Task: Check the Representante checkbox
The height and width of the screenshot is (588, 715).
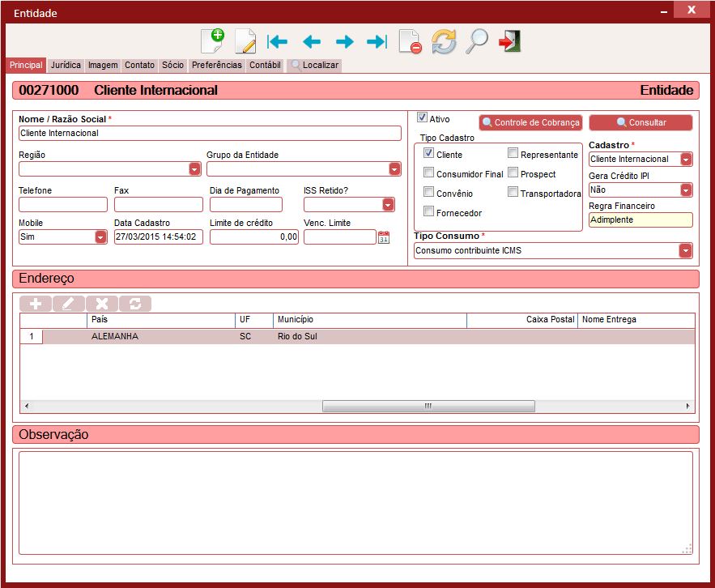Action: (x=513, y=153)
